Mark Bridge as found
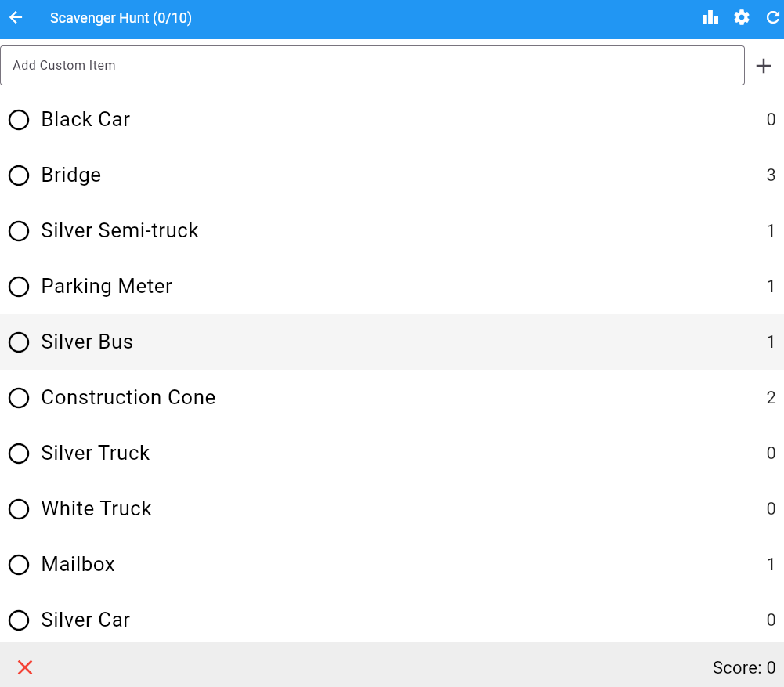 click(x=19, y=175)
